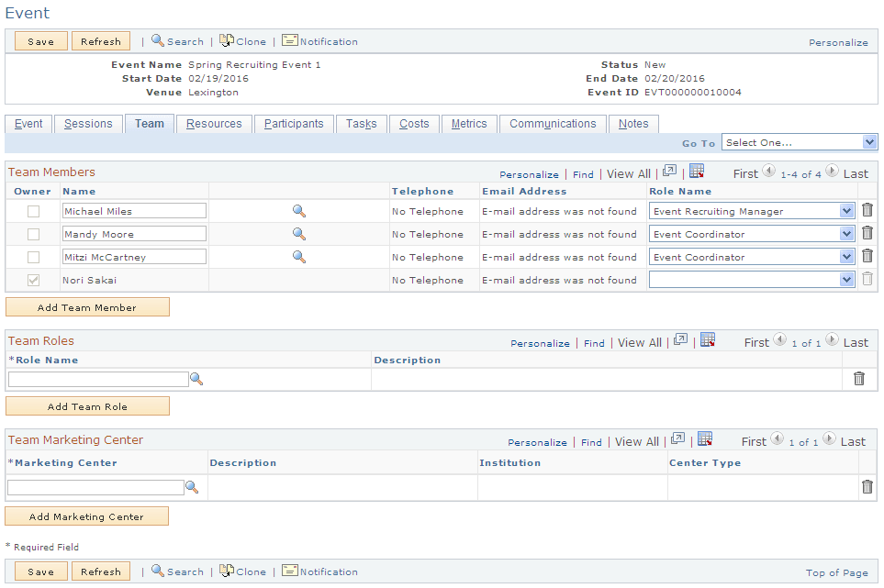Delete Mandy Moore team member row
The width and height of the screenshot is (884, 588).
867,233
